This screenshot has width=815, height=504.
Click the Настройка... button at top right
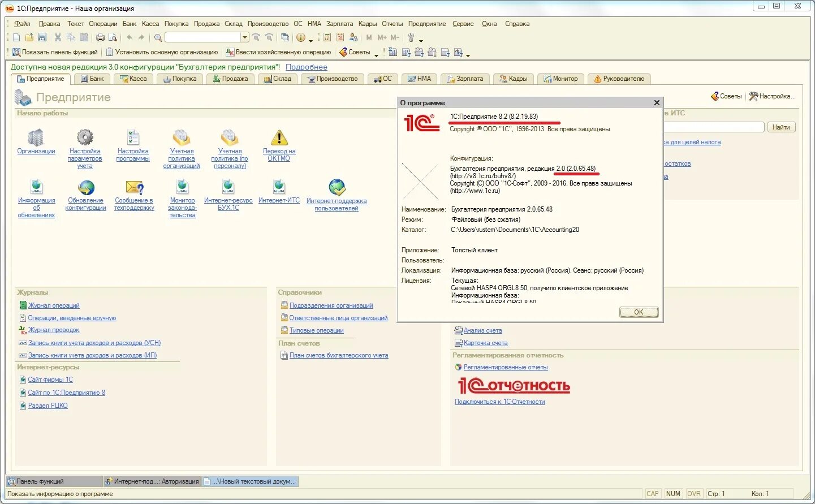tap(773, 96)
